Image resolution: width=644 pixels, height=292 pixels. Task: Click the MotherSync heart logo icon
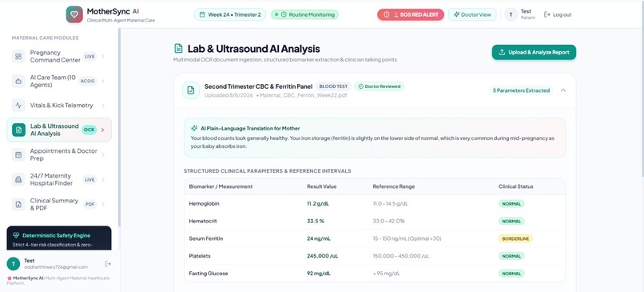74,14
